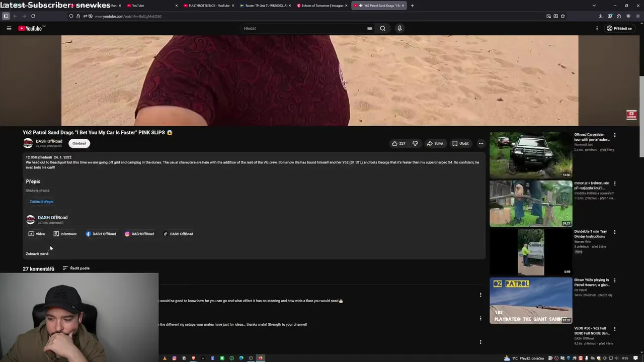Open more actions menu next to Uložit
Image resolution: width=644 pixels, height=362 pixels.
[481, 143]
